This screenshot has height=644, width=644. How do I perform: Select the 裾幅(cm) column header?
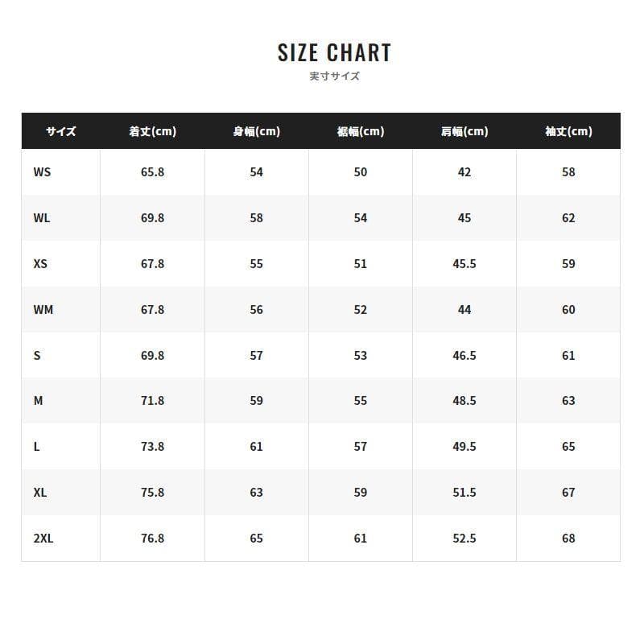click(x=360, y=131)
